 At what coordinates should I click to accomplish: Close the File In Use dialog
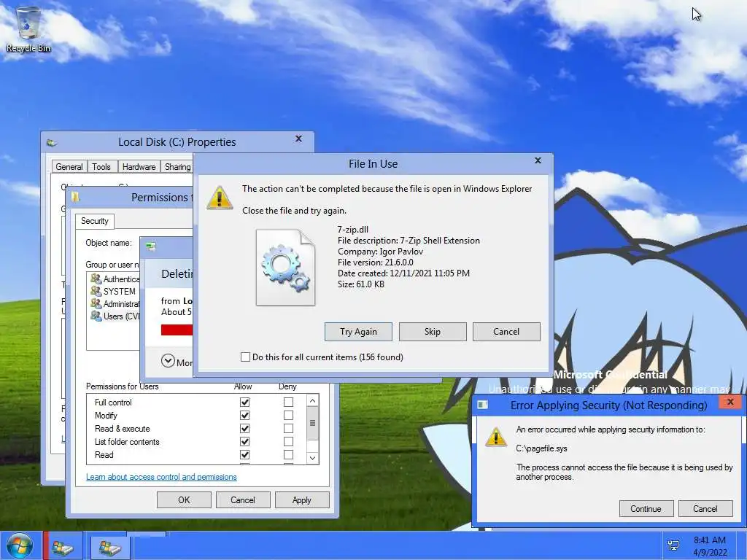coord(538,160)
